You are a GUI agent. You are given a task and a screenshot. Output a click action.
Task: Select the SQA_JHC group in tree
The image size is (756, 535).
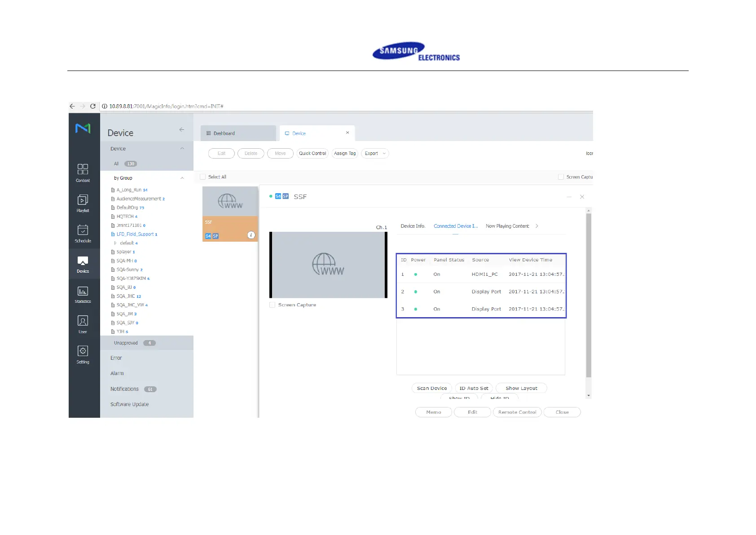126,296
